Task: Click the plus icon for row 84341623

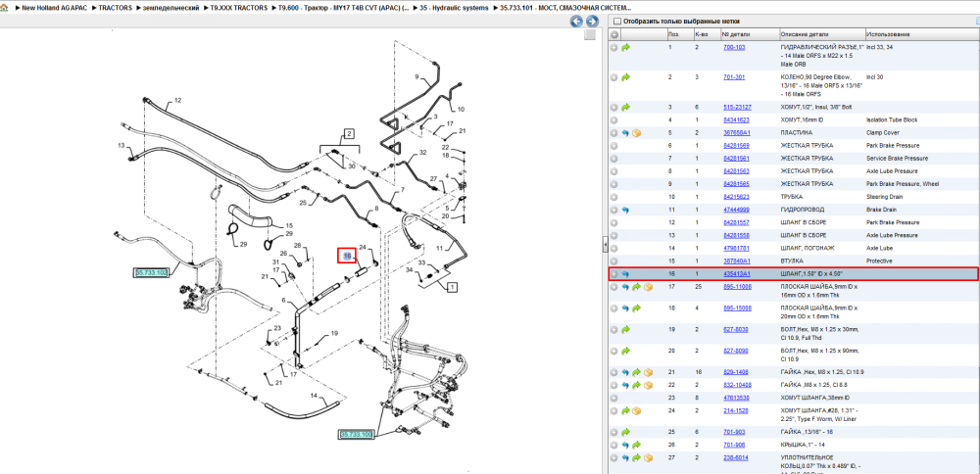Action: (614, 119)
